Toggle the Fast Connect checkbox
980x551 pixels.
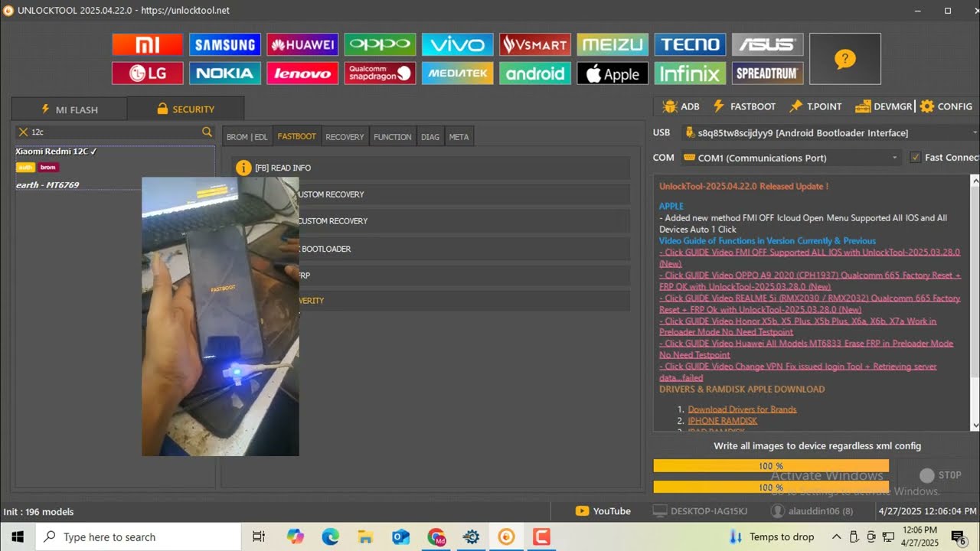coord(915,158)
